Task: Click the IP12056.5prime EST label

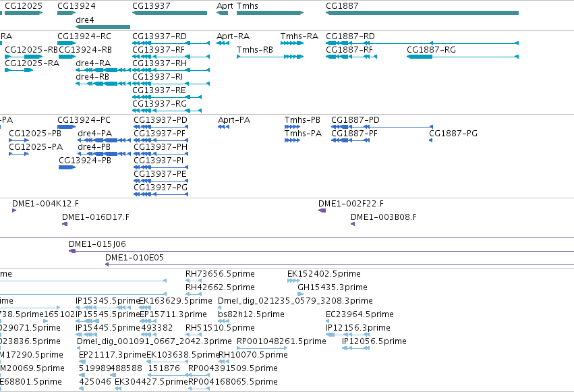Action: (x=374, y=341)
